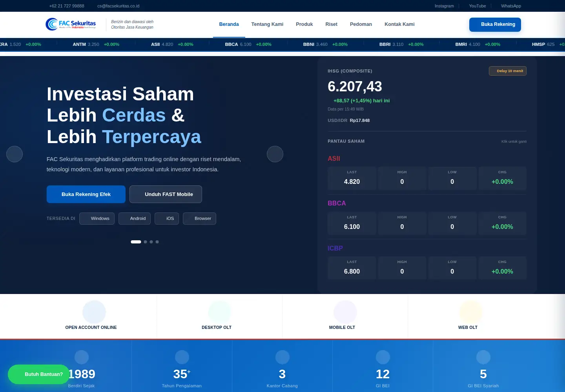Open the Beranda menu tab

coord(229,24)
